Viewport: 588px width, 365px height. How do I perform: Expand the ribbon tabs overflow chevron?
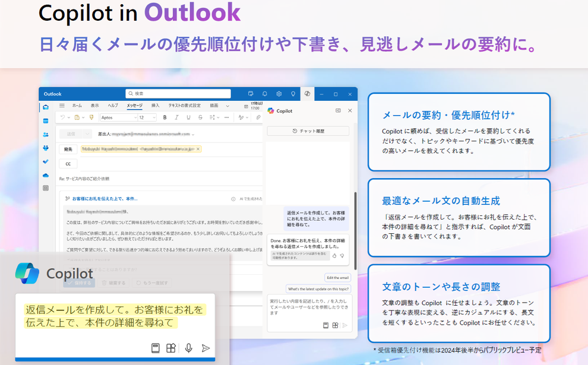click(227, 106)
